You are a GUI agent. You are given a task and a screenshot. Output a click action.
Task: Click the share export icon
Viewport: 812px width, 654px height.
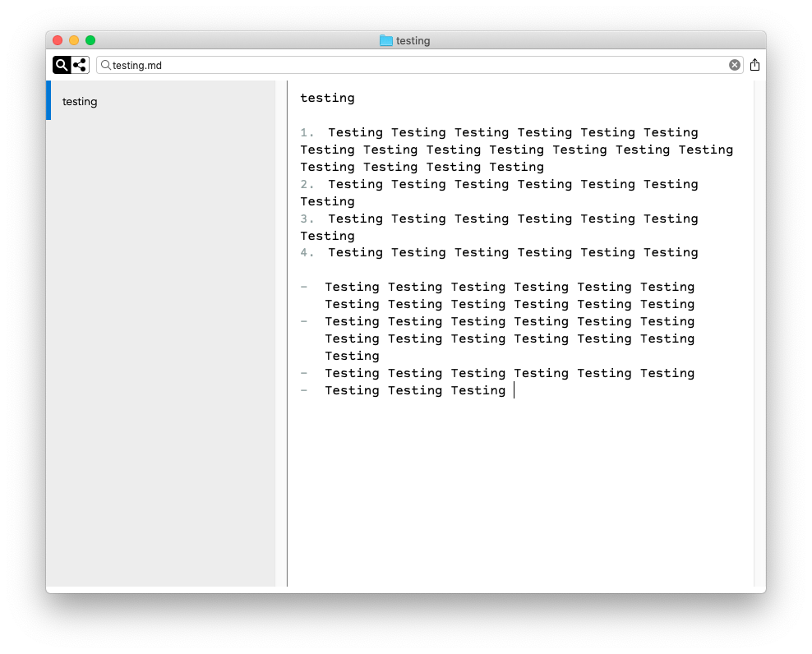tap(754, 65)
